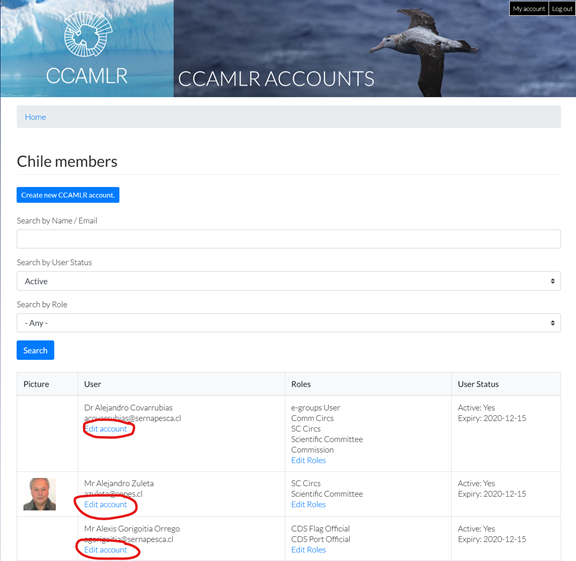The image size is (576, 561).
Task: Click the CCAMLR ACCOUNTS banner title
Action: pos(276,79)
